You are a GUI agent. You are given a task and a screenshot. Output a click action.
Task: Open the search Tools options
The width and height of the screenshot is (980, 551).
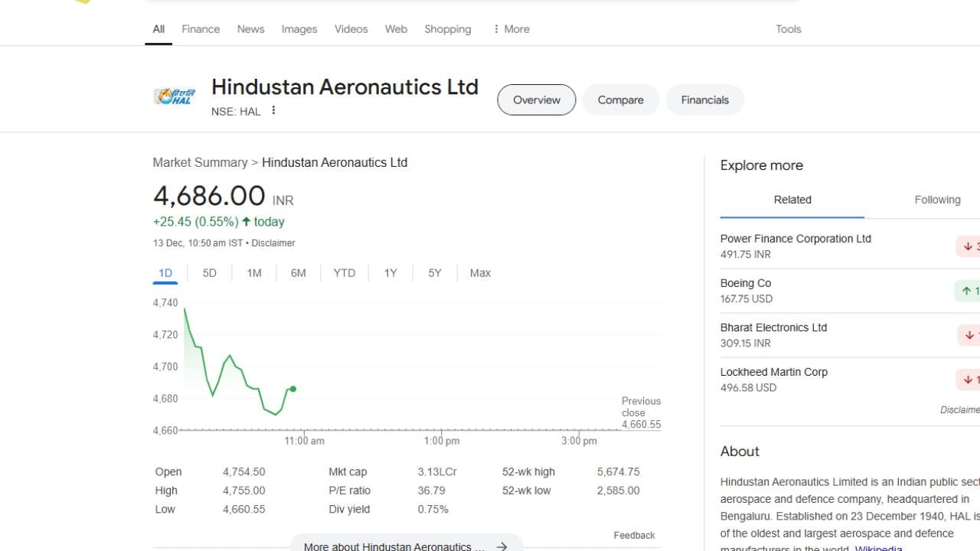click(x=788, y=29)
